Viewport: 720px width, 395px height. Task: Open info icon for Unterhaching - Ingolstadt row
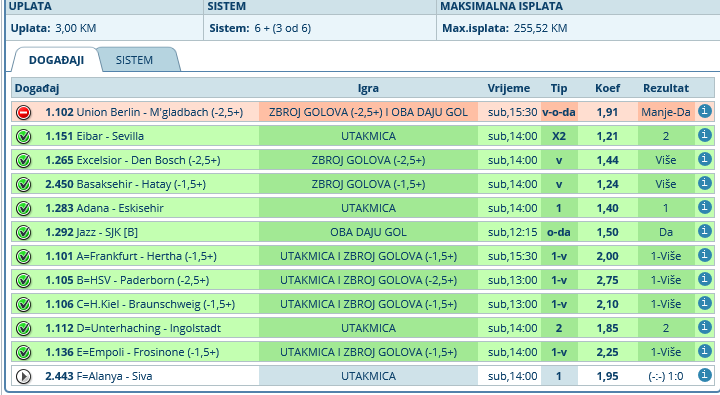click(x=705, y=327)
